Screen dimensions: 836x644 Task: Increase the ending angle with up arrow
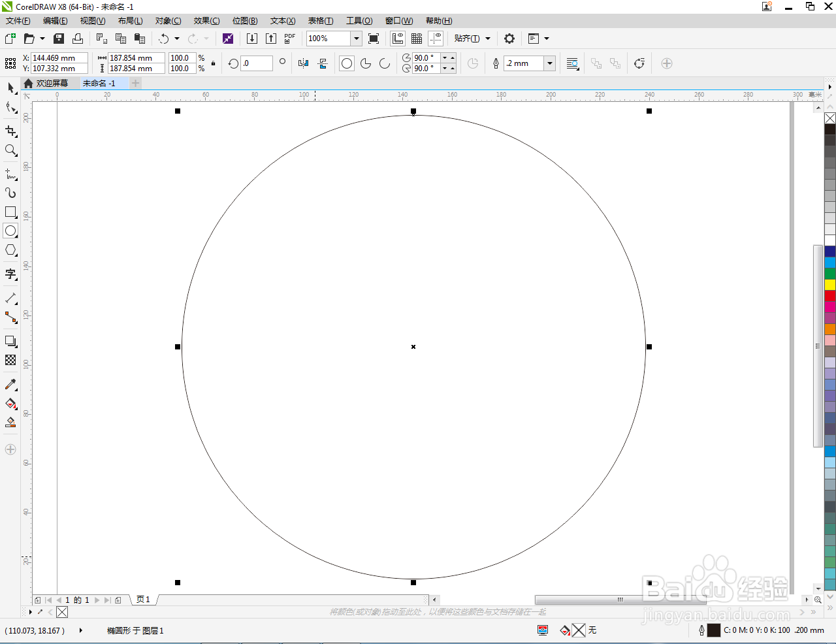coord(453,69)
